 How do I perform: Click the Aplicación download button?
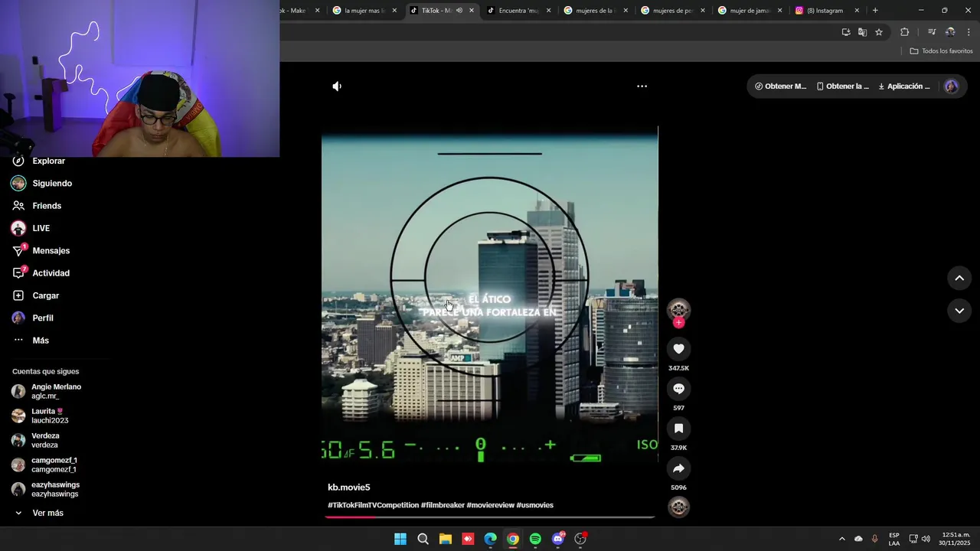(x=904, y=86)
